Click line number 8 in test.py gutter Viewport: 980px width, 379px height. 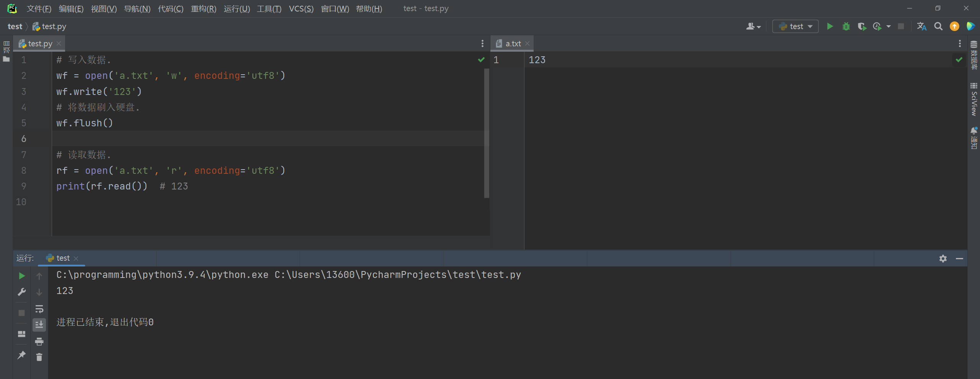click(24, 170)
